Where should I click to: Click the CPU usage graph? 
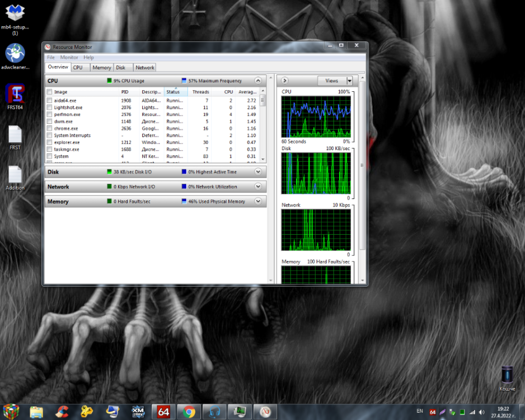316,117
